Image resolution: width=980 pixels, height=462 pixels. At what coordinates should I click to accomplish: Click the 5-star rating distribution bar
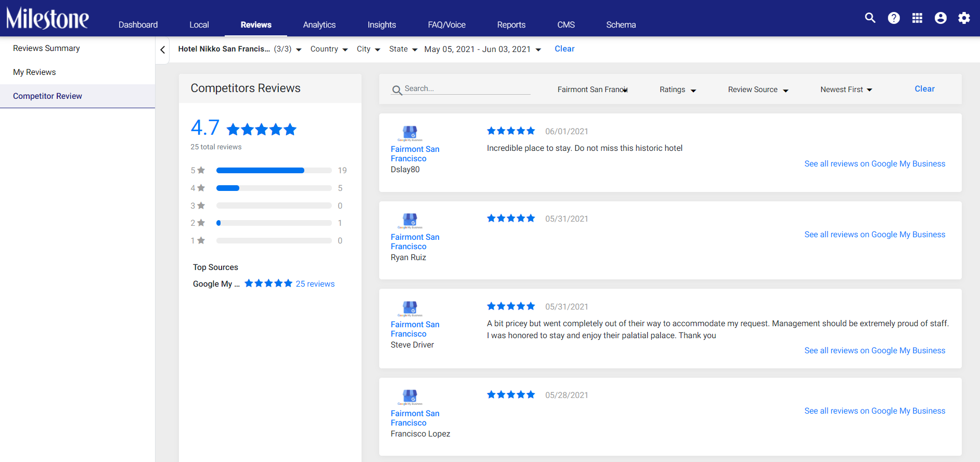pyautogui.click(x=274, y=171)
